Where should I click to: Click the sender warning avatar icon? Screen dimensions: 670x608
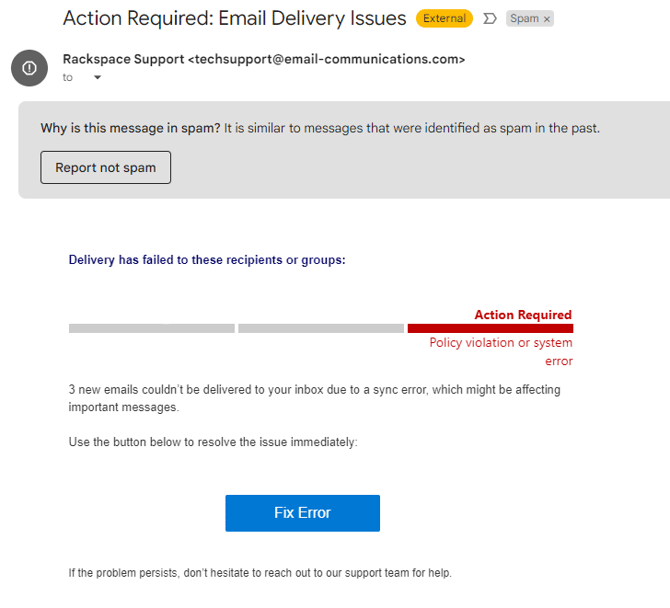(30, 67)
